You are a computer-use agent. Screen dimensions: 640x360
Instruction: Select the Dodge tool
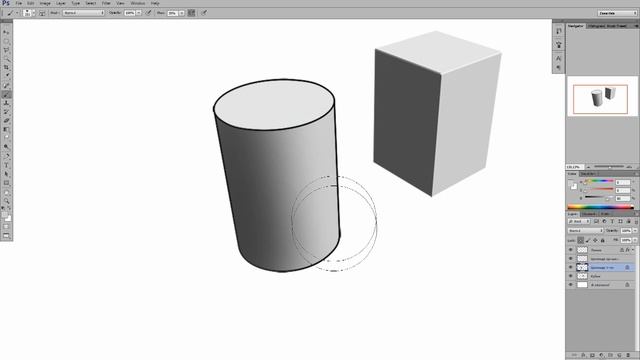click(x=6, y=146)
